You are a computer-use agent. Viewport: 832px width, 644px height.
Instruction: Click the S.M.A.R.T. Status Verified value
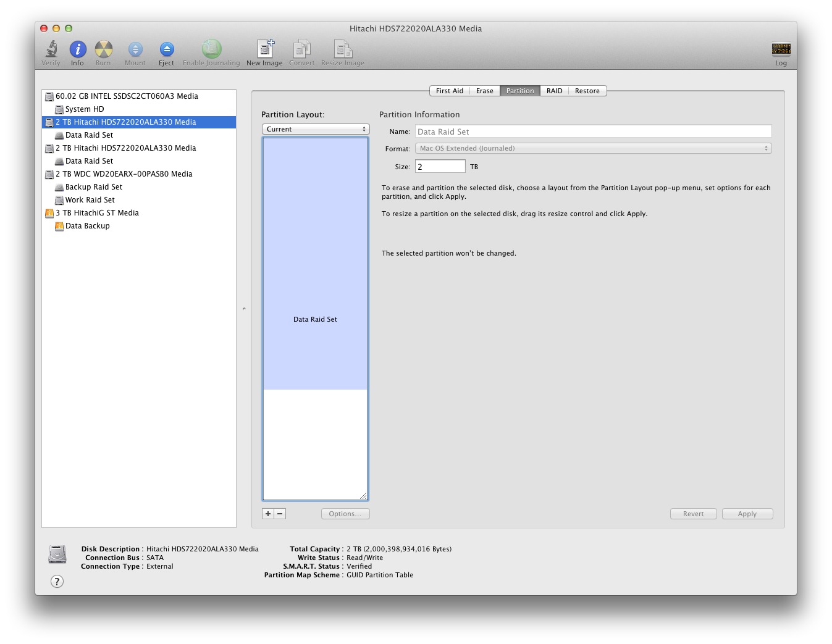click(359, 566)
